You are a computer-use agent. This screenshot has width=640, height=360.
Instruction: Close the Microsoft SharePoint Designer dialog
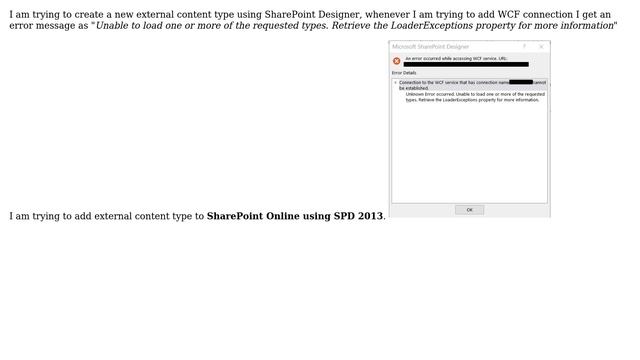click(541, 47)
